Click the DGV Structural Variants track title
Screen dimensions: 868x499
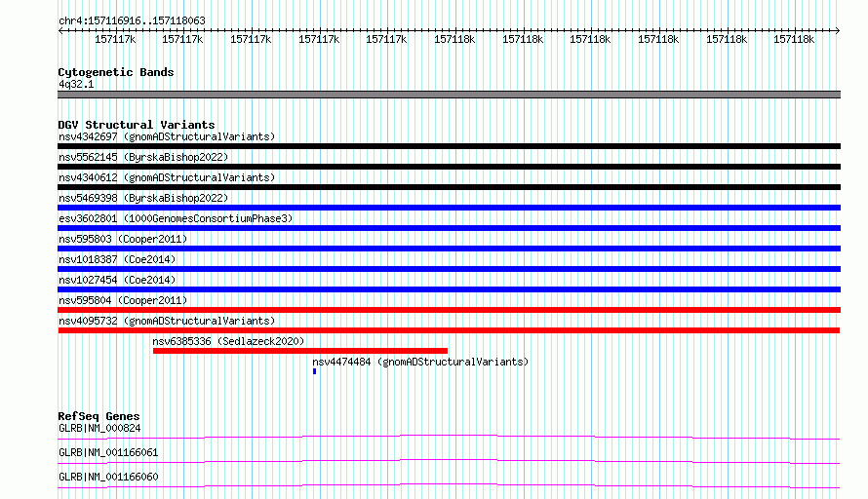click(137, 125)
